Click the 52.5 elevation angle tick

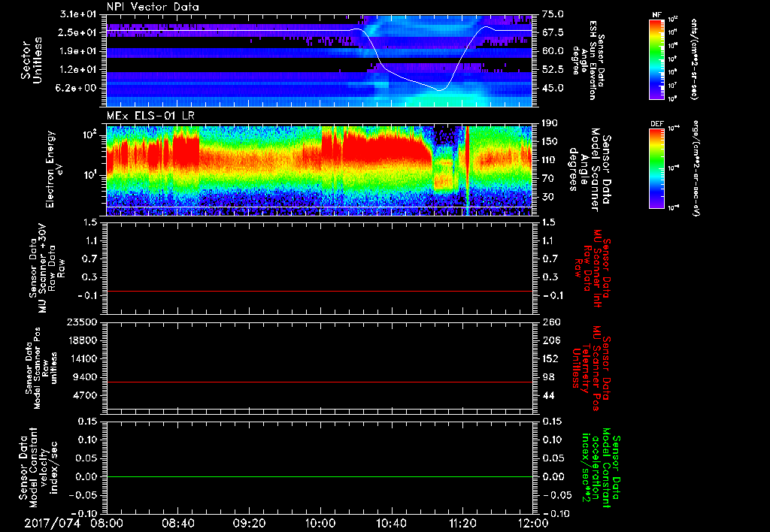click(553, 70)
